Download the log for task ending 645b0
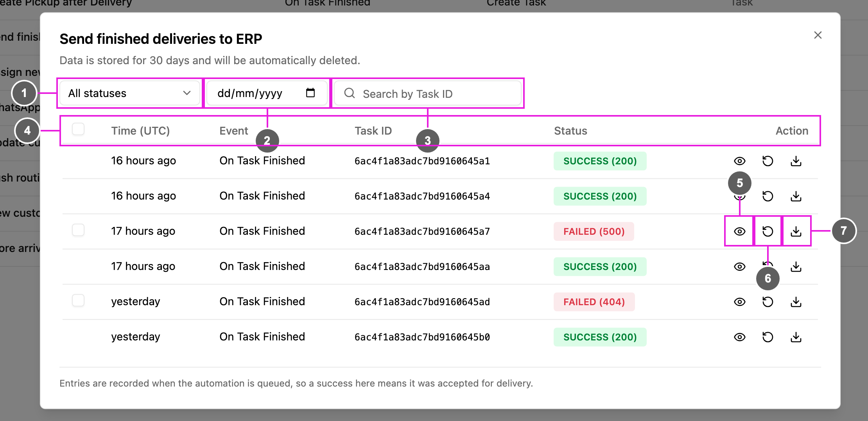Image resolution: width=868 pixels, height=421 pixels. 796,337
